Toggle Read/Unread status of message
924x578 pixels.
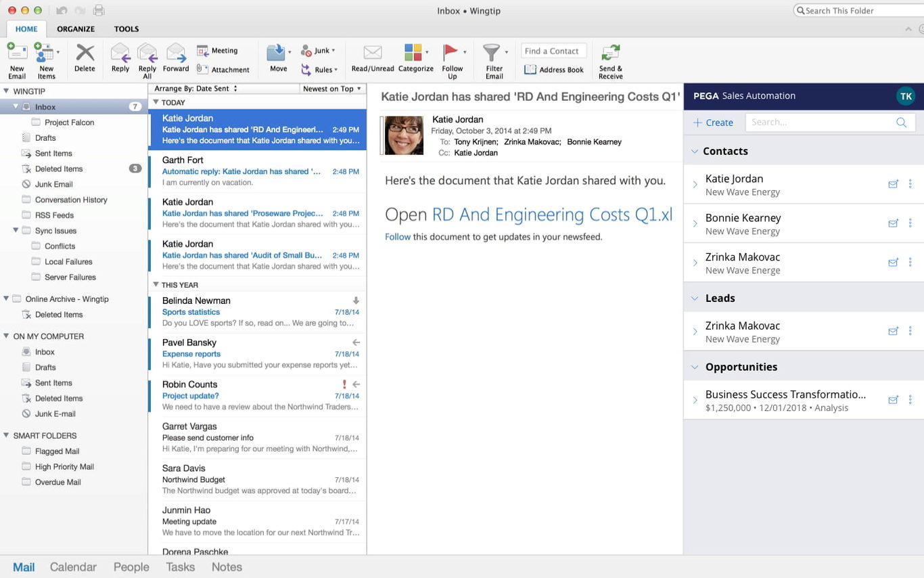click(372, 53)
